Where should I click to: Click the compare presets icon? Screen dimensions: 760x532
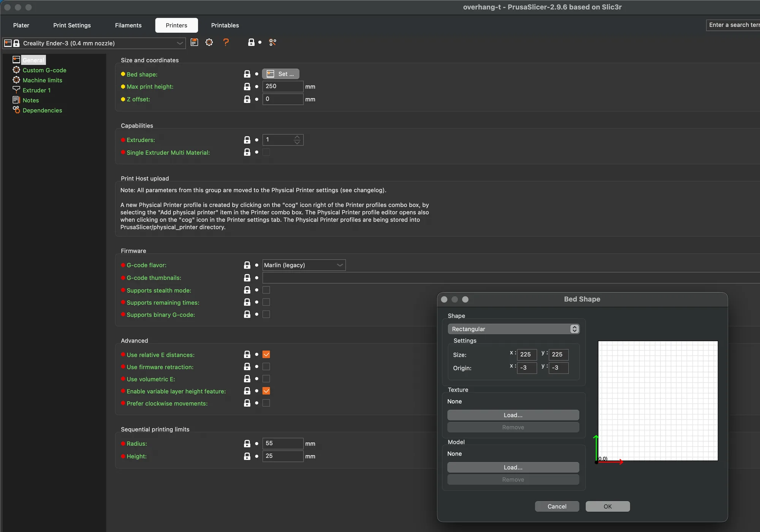[272, 43]
